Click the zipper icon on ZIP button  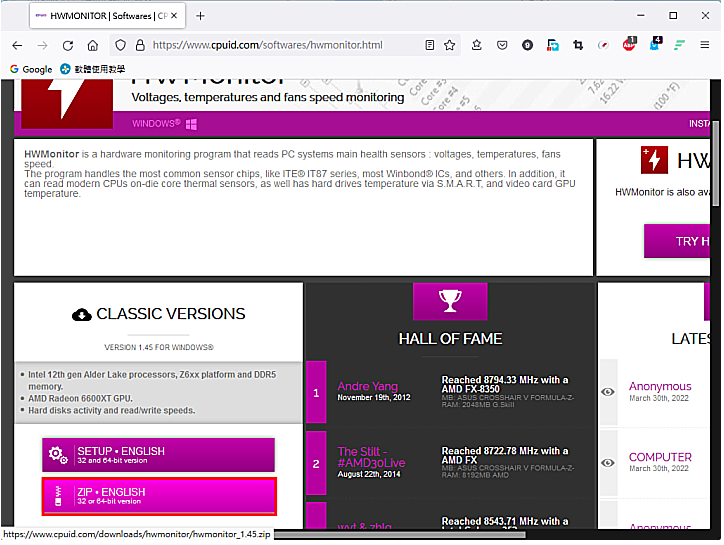(x=58, y=496)
